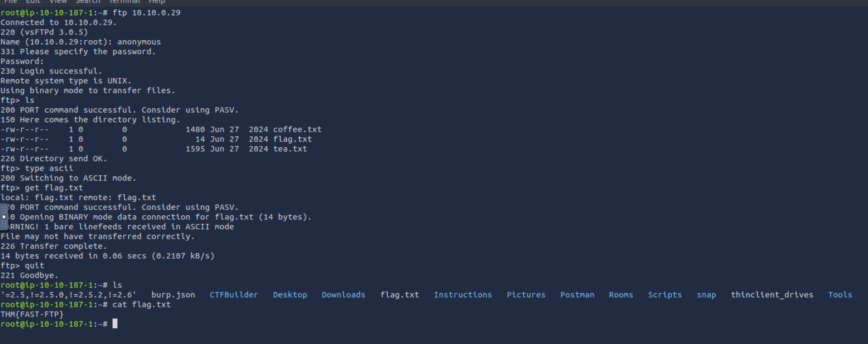Click the THM{FAST-FTP} flag text
Screen dimensions: 868x344
coord(32,314)
